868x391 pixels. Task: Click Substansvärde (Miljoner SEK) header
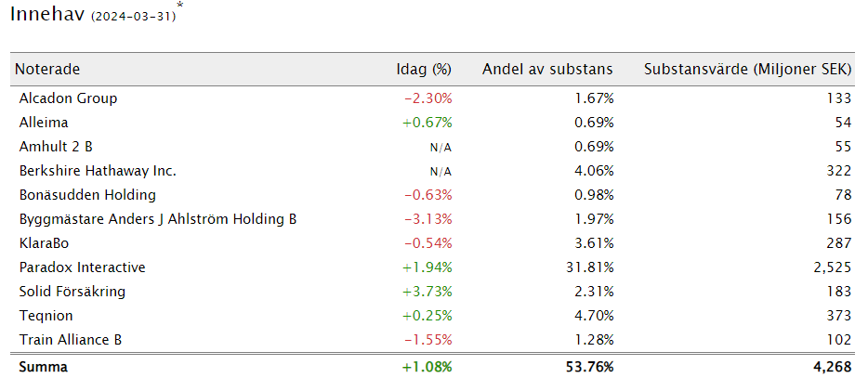[x=747, y=69]
